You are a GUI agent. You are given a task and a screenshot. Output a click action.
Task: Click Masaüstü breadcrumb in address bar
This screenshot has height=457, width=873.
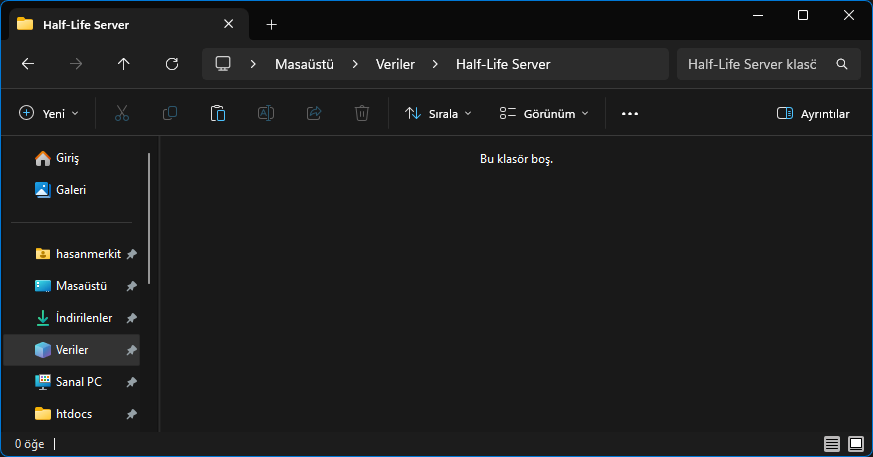pyautogui.click(x=304, y=64)
